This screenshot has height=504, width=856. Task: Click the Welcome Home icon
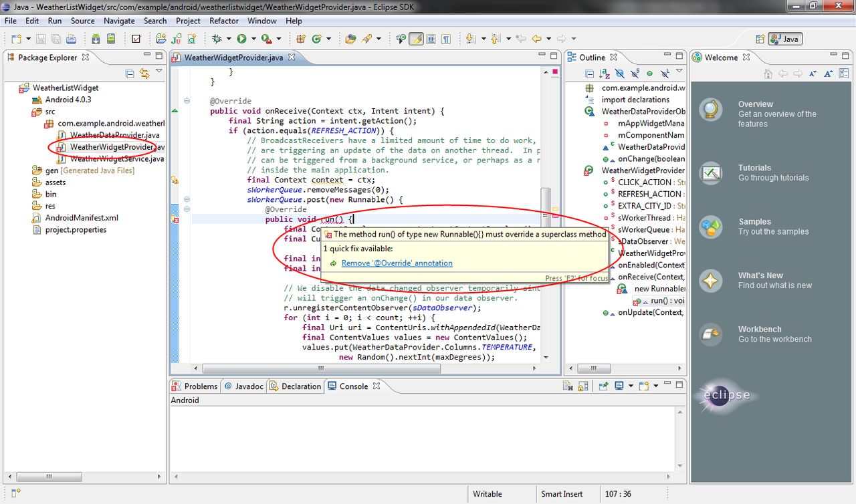(768, 74)
